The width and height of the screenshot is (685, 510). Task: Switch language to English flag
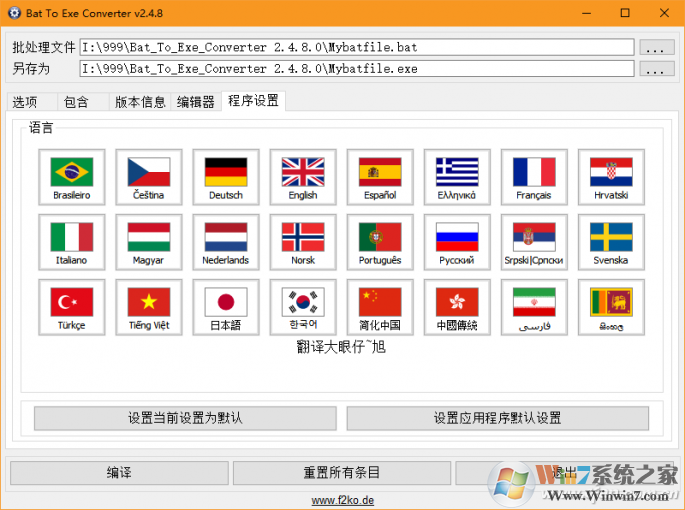pyautogui.click(x=303, y=177)
